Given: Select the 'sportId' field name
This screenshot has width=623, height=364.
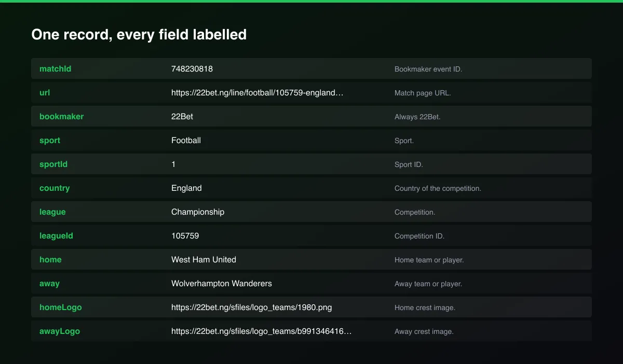Looking at the screenshot, I should pyautogui.click(x=53, y=164).
